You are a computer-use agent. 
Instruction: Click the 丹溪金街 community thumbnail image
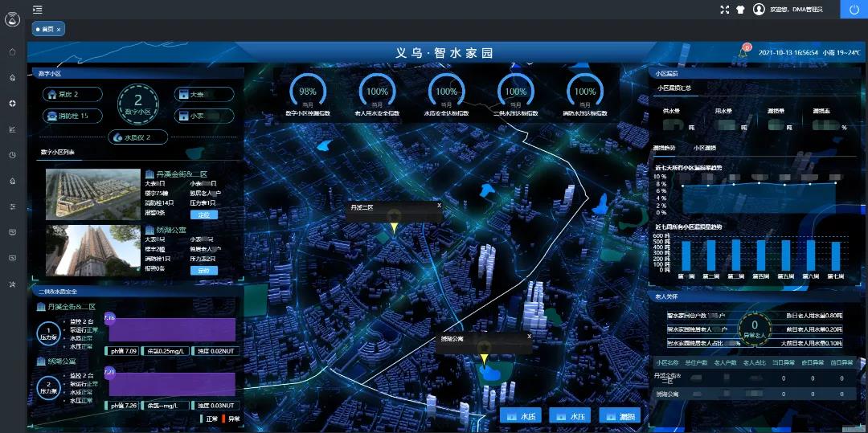[x=93, y=194]
